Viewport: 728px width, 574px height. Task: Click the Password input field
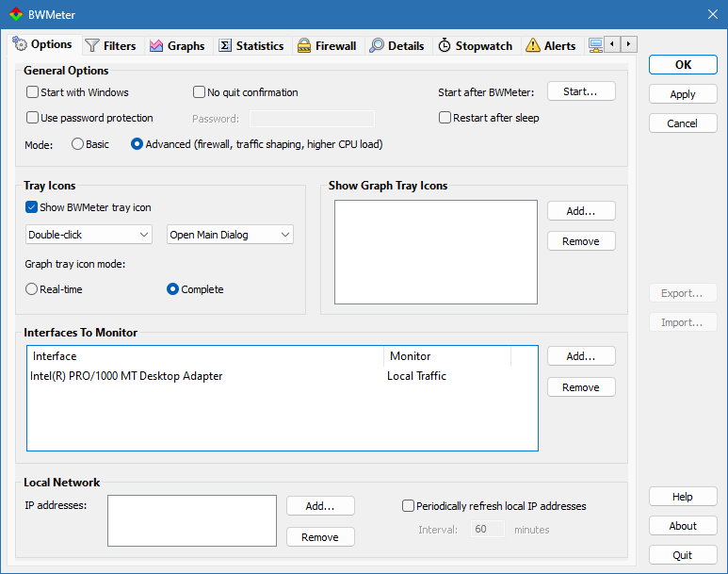312,119
